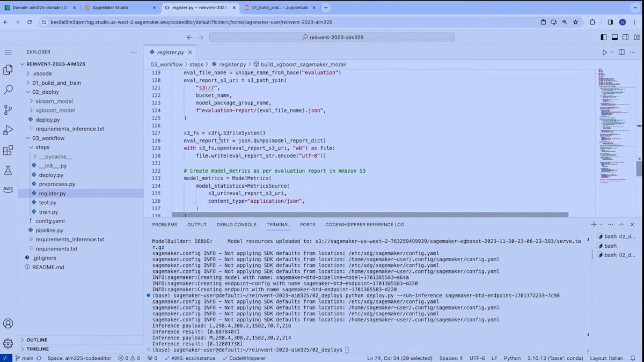Click the AWS: ecs:instance status item
Image resolution: width=644 pixels, height=362 pixels.
(189, 358)
